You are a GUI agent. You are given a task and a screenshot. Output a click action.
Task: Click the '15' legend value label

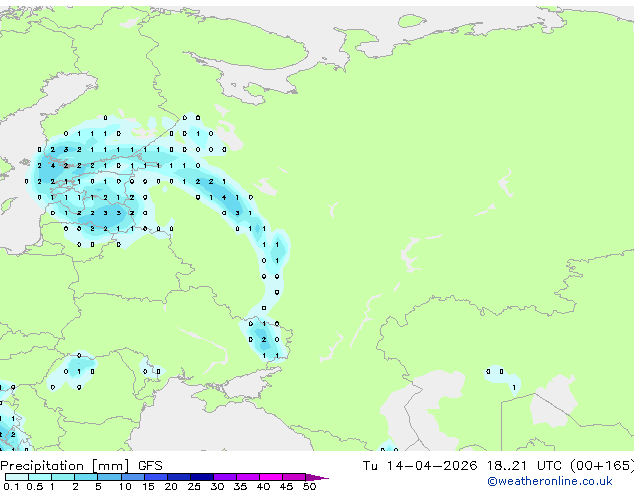click(x=148, y=486)
